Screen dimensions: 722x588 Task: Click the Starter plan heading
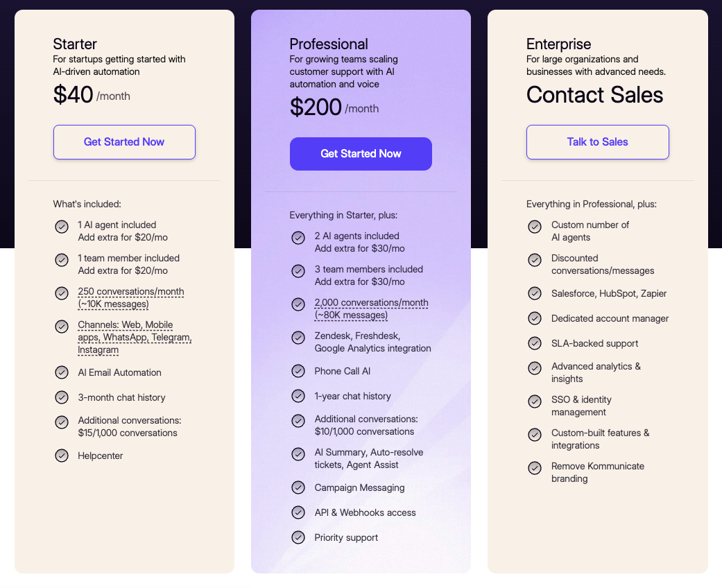click(x=75, y=44)
